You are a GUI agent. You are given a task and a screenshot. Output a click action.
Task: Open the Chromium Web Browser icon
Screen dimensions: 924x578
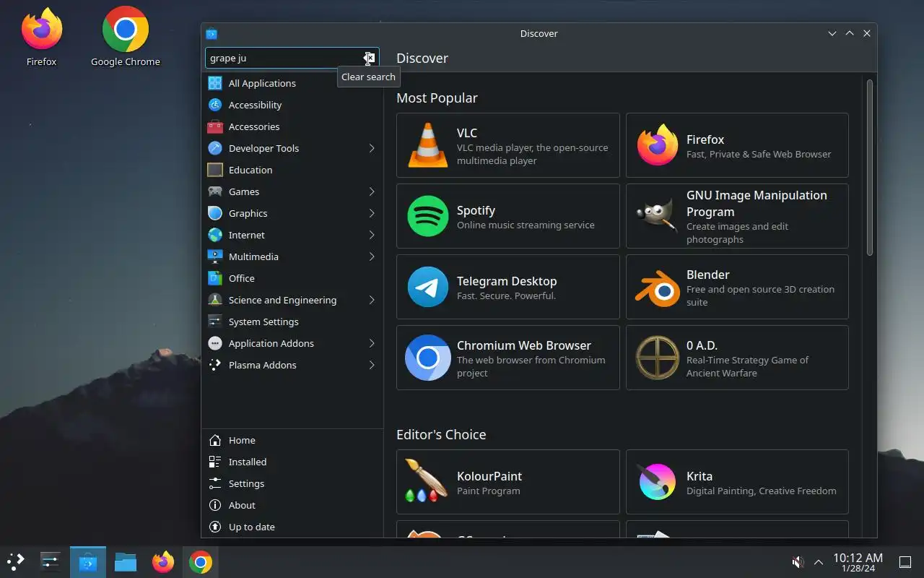coord(428,358)
